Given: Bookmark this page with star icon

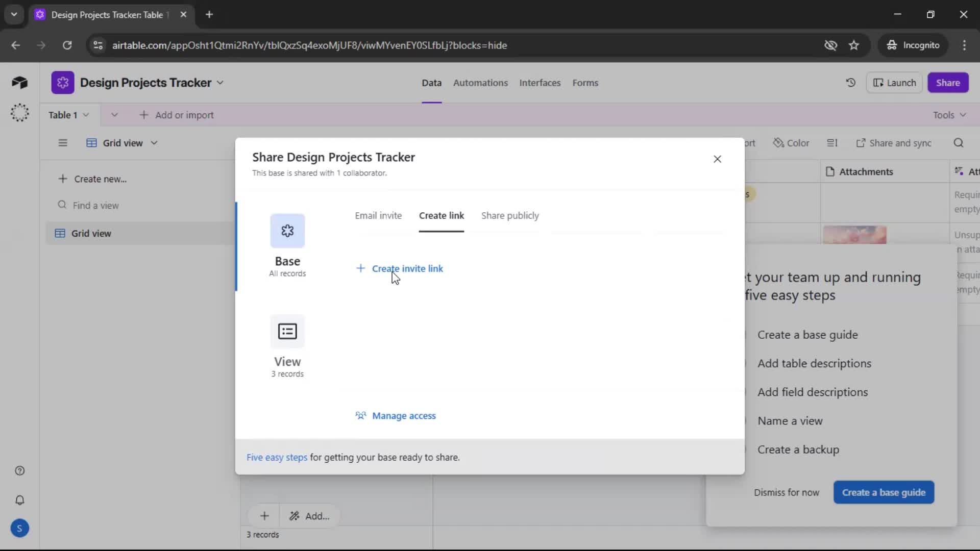Looking at the screenshot, I should pyautogui.click(x=854, y=45).
